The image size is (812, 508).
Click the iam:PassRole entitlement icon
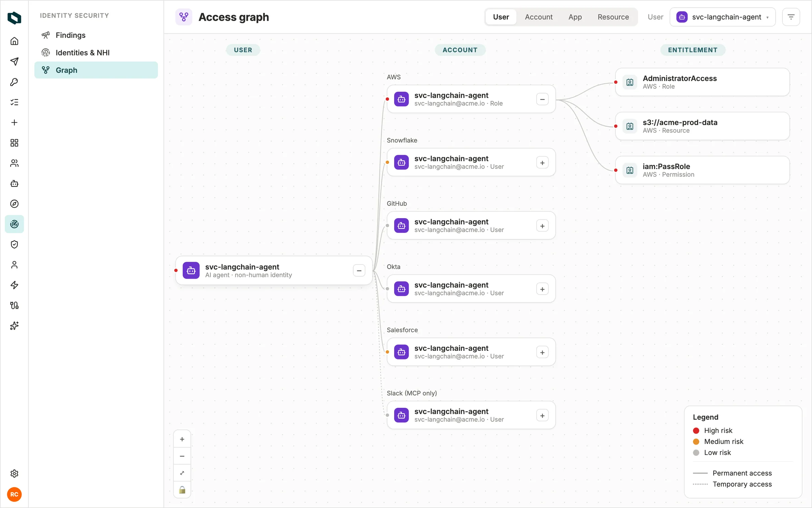630,170
